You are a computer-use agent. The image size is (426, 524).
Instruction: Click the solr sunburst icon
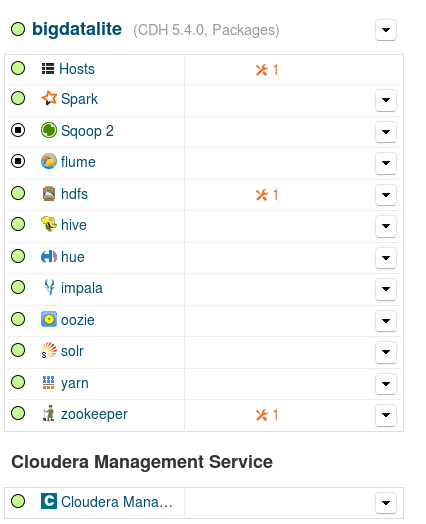click(x=49, y=351)
